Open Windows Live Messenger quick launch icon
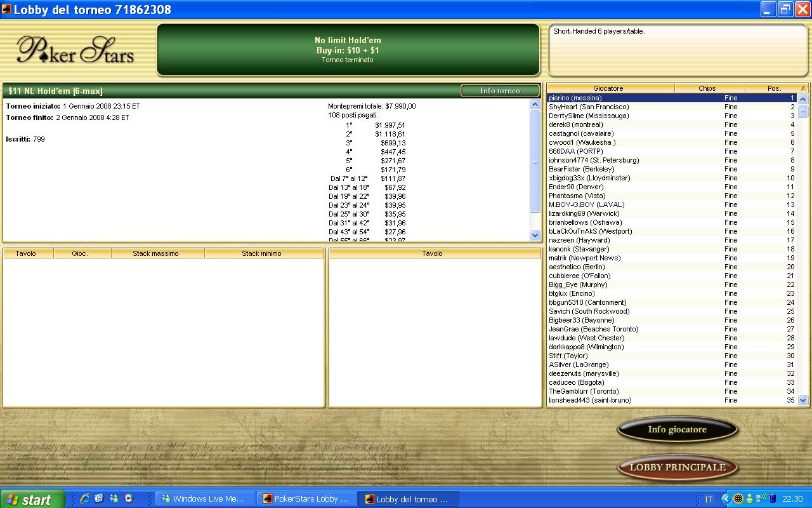The width and height of the screenshot is (812, 508). (x=114, y=499)
